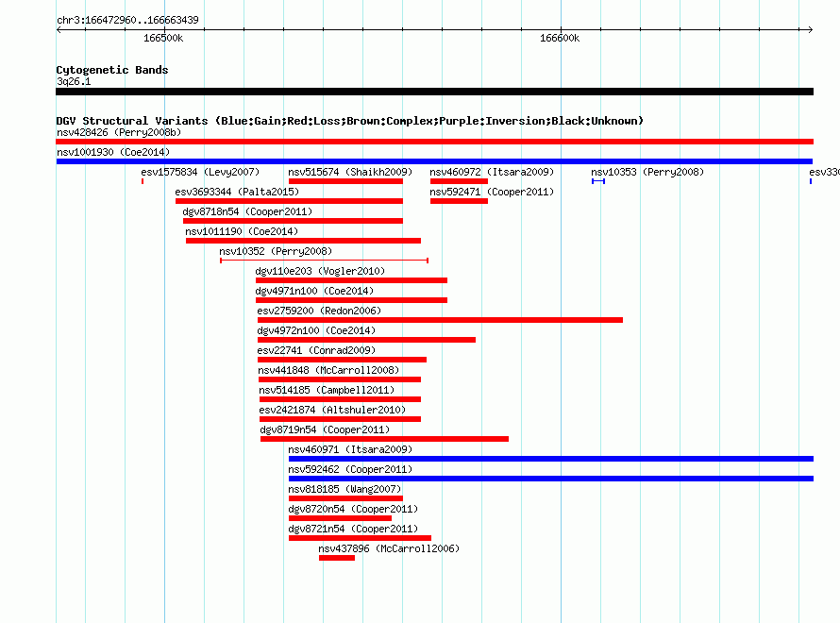The image size is (840, 623).
Task: Open nsv818185 (Wang2007) variant label
Action: [344, 489]
